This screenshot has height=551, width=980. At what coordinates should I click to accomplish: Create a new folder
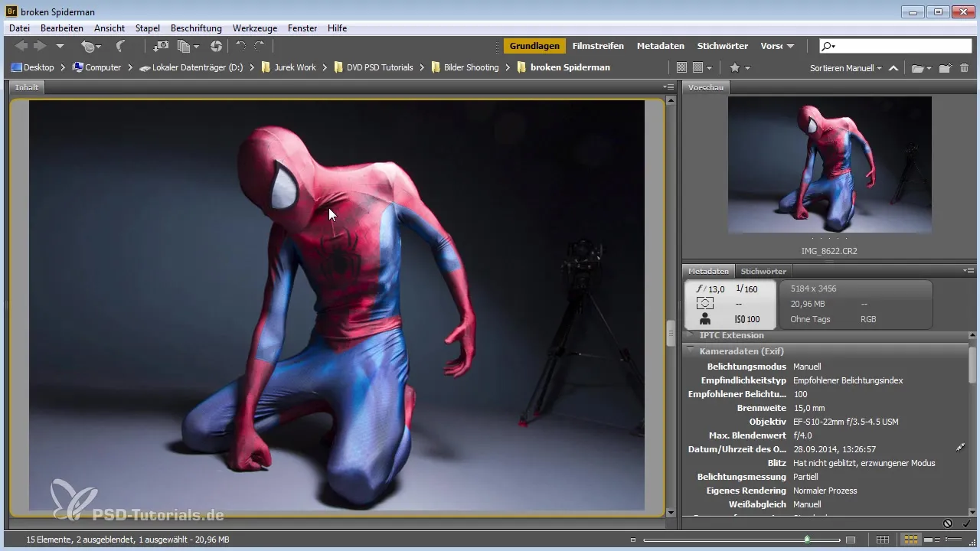click(x=946, y=67)
